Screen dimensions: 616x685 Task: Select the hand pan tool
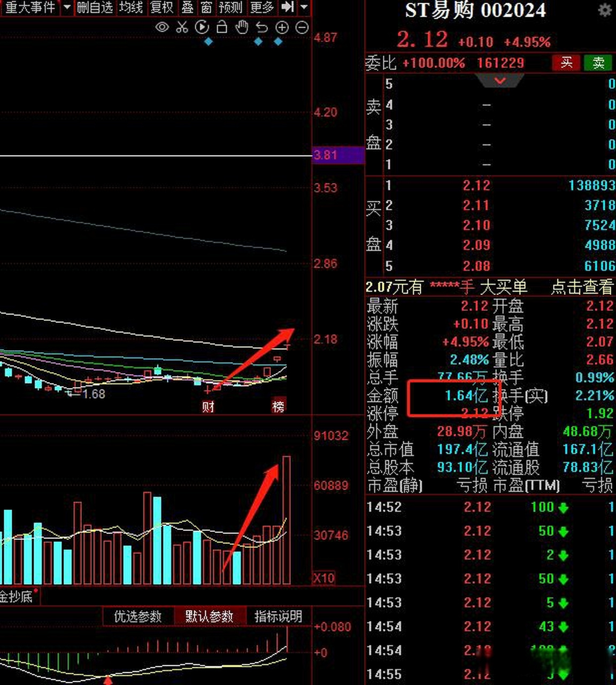pyautogui.click(x=242, y=27)
